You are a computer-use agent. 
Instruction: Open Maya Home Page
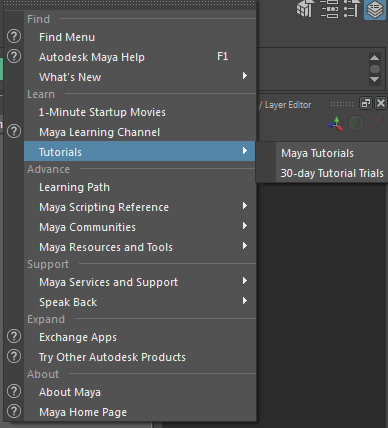click(x=140, y=412)
